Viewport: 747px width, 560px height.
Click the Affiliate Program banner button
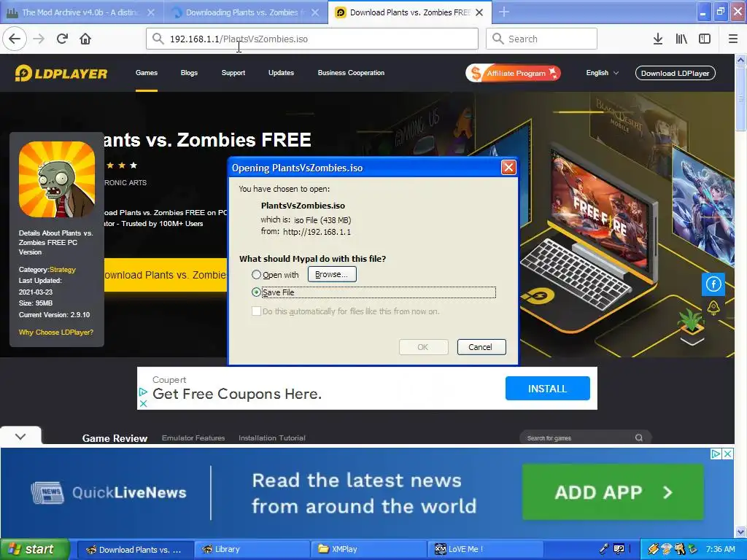[513, 73]
